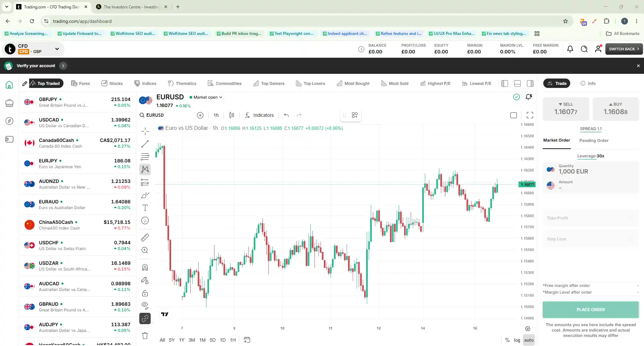
Task: Click the Stop Loss input field
Action: [x=591, y=239]
